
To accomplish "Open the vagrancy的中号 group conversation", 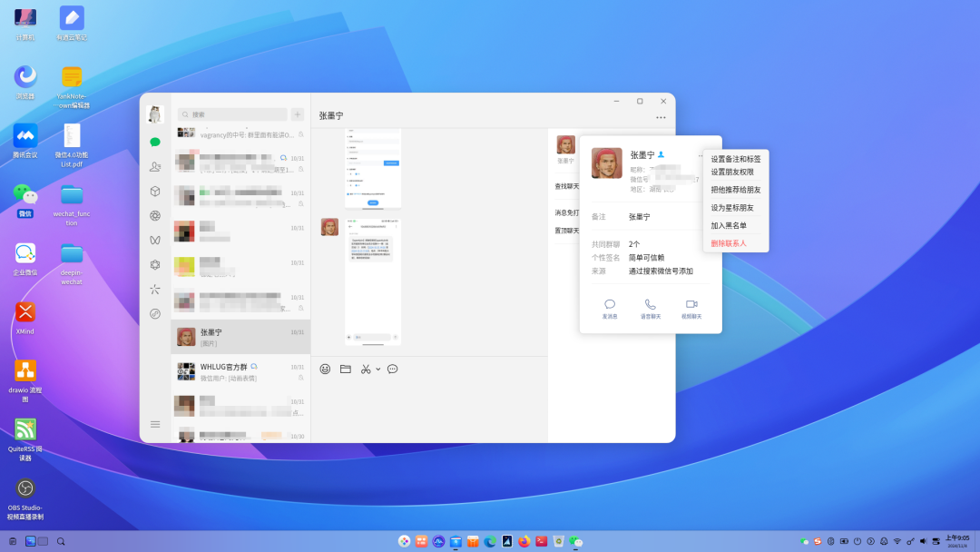I will (240, 133).
